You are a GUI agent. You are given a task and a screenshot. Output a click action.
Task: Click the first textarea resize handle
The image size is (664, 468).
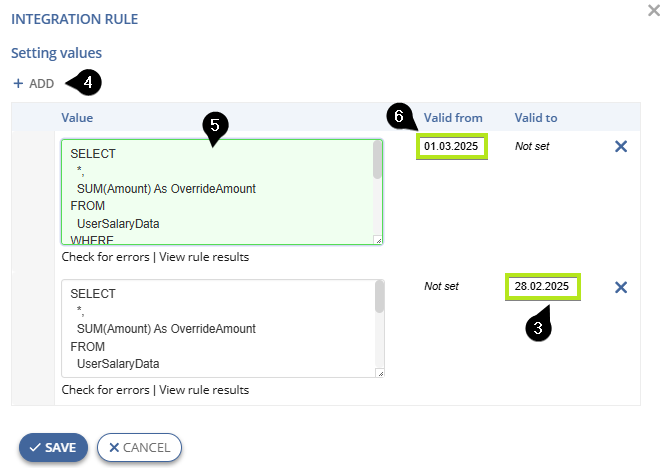[379, 240]
